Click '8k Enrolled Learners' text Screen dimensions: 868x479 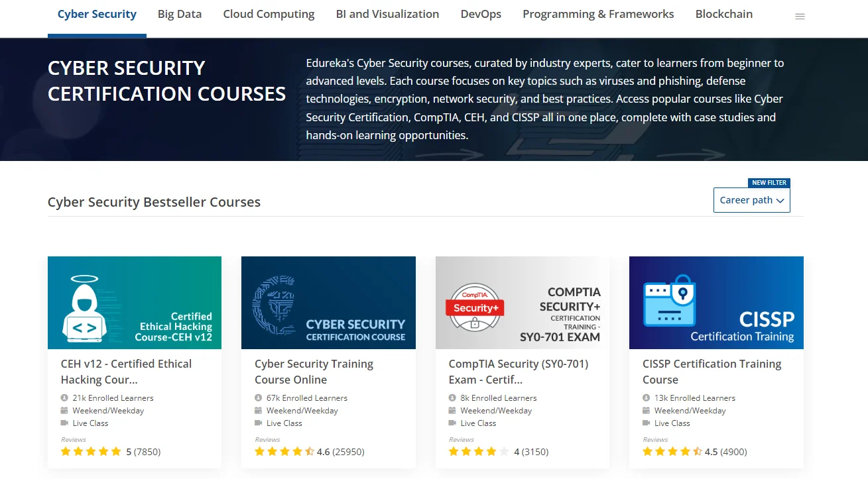pos(499,398)
